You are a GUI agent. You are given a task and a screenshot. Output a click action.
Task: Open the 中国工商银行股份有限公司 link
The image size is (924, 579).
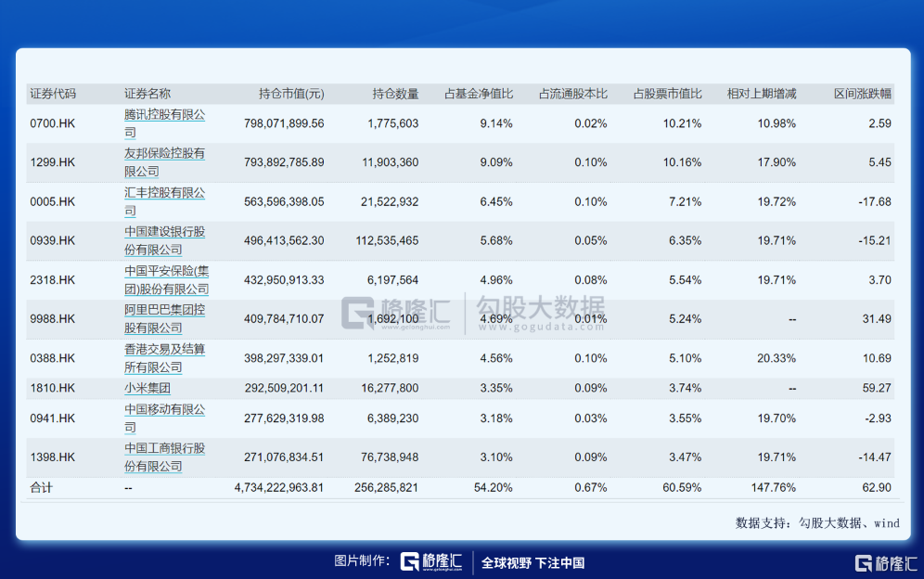[x=164, y=457]
